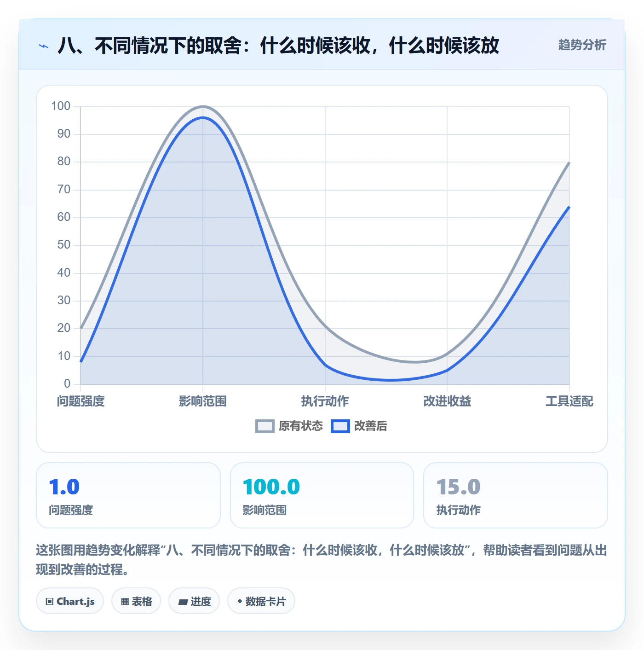
Task: Click the Chart.js tag's square icon
Action: coord(50,602)
